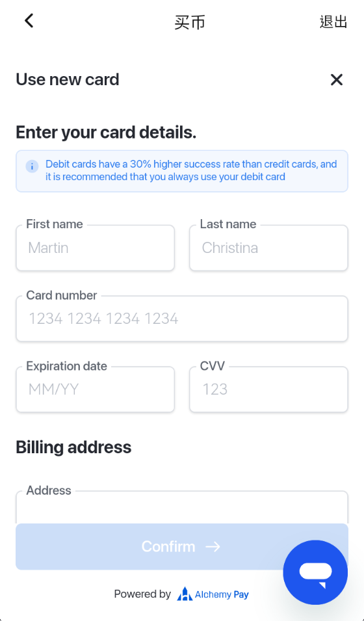Image resolution: width=364 pixels, height=621 pixels.
Task: Click the debit card recommendation notice text
Action: coord(191,170)
